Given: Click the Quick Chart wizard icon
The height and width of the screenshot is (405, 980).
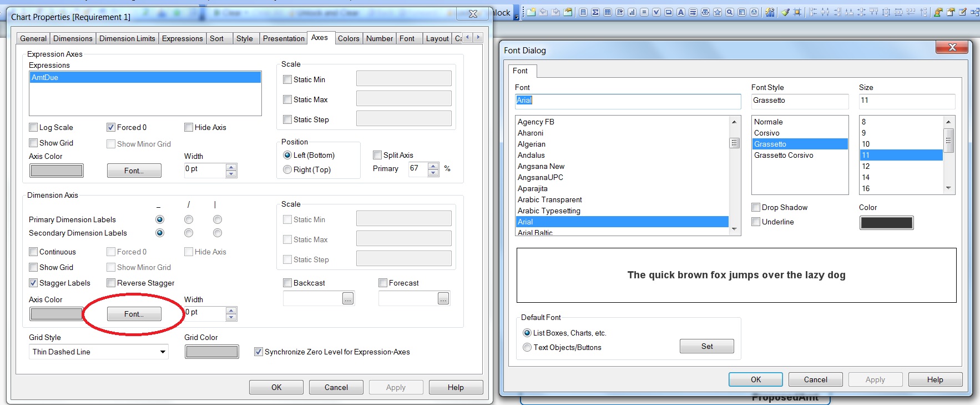Looking at the screenshot, I should [770, 12].
